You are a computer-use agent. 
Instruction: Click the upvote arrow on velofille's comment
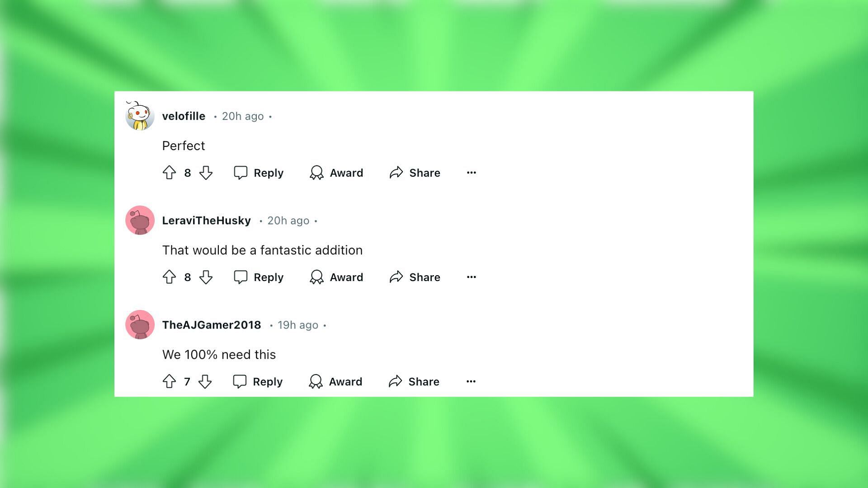(170, 172)
